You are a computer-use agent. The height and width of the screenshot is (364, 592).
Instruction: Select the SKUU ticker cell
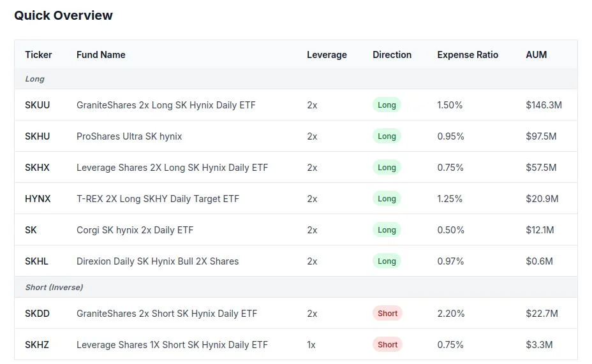click(38, 105)
